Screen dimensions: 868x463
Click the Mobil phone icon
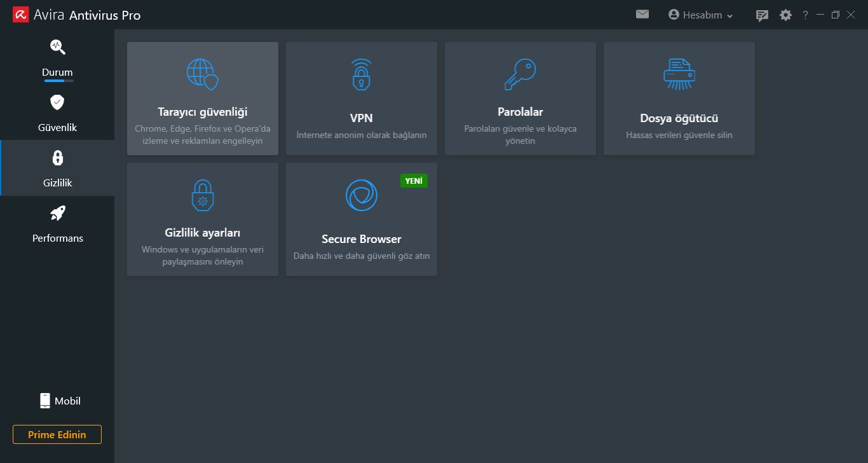[x=44, y=401]
